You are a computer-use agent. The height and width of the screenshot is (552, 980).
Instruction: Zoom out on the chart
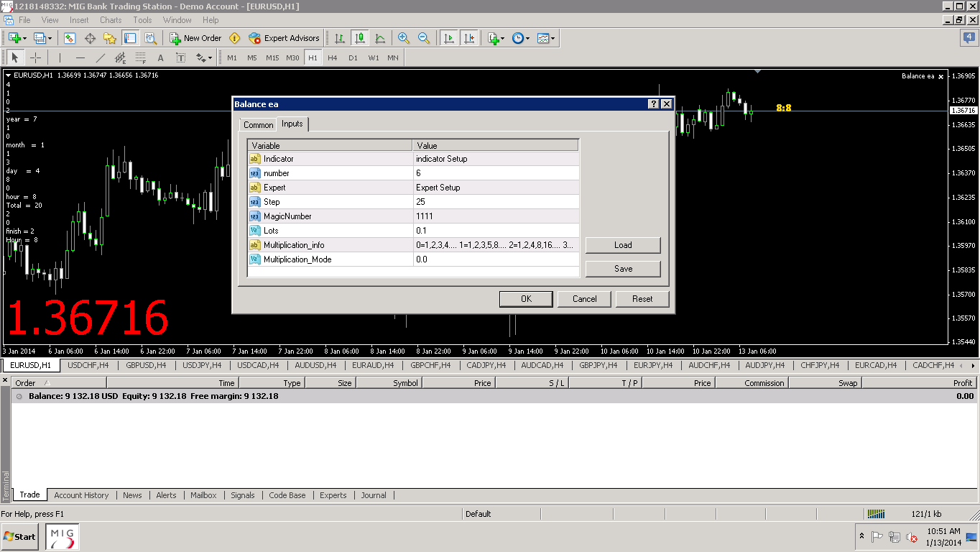click(x=424, y=38)
